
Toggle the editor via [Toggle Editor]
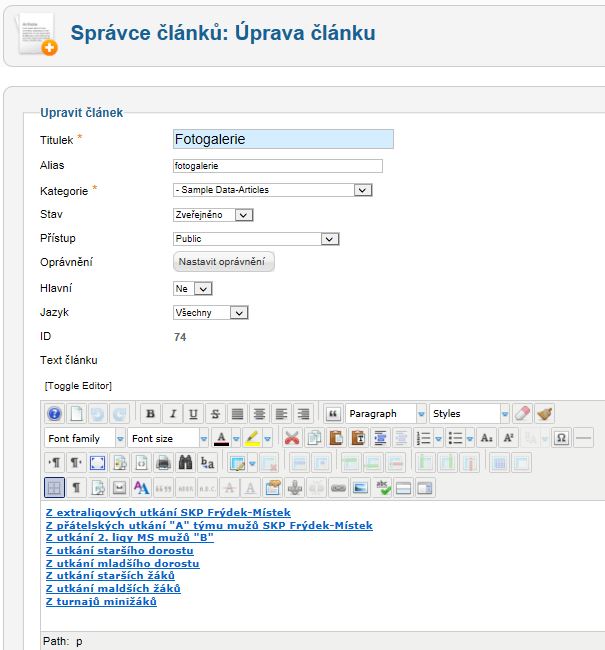(78, 386)
